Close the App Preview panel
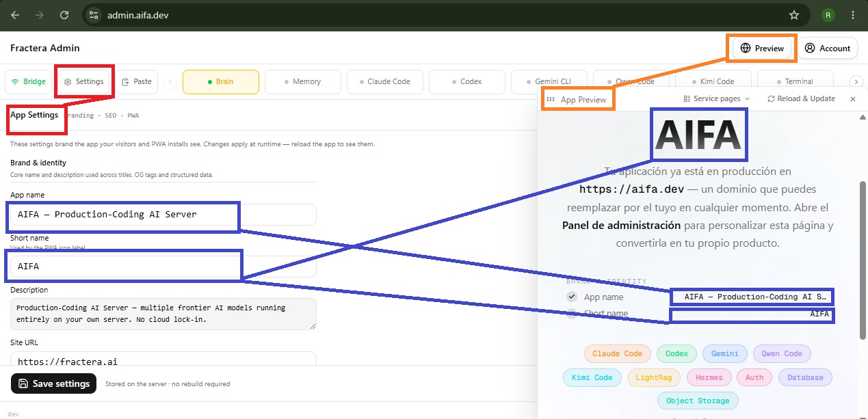The image size is (868, 419). pos(853,99)
